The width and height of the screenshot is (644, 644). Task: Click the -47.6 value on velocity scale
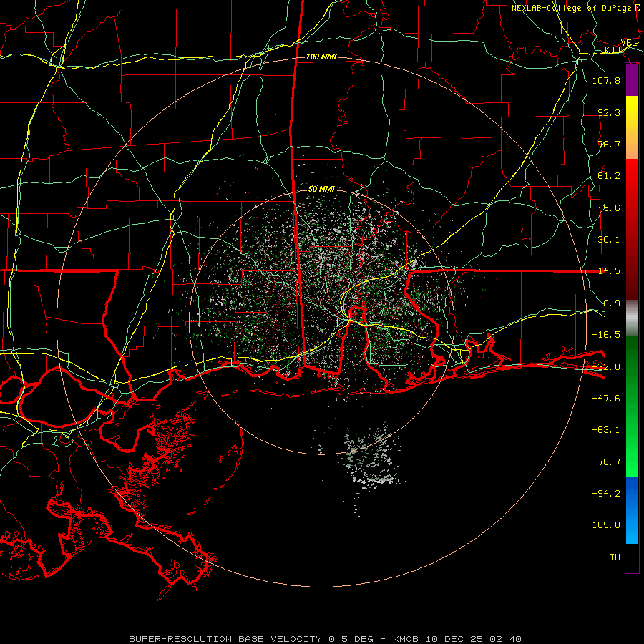(x=606, y=399)
